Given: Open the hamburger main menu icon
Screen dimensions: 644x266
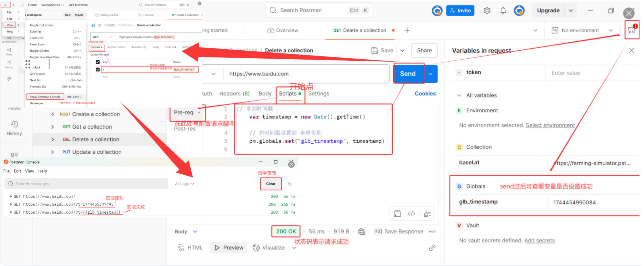Looking at the screenshot, I should (5, 5).
